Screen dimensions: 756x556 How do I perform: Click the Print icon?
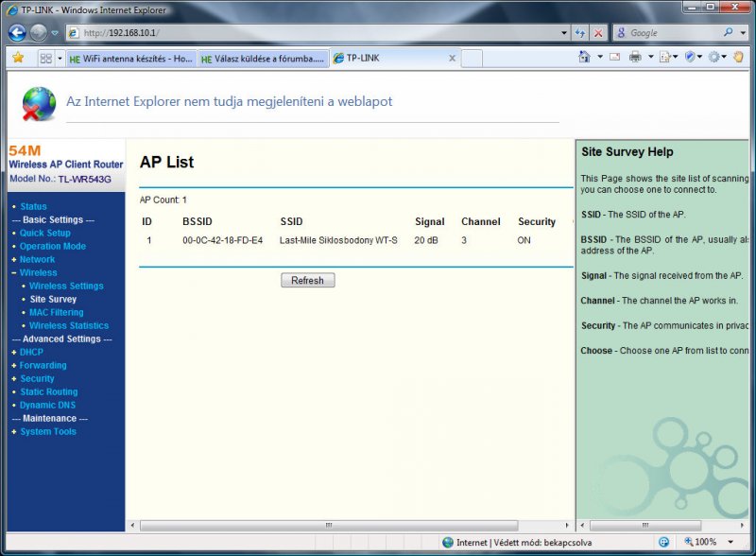(635, 57)
